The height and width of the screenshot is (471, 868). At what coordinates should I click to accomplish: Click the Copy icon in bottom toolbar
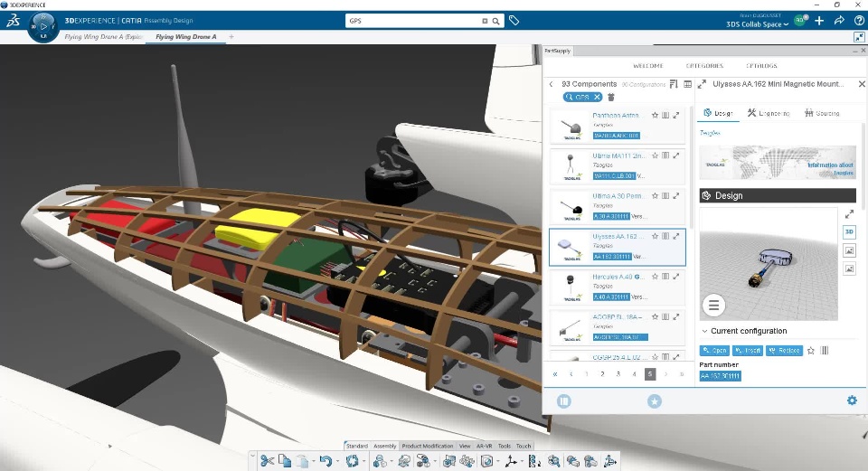click(x=285, y=460)
